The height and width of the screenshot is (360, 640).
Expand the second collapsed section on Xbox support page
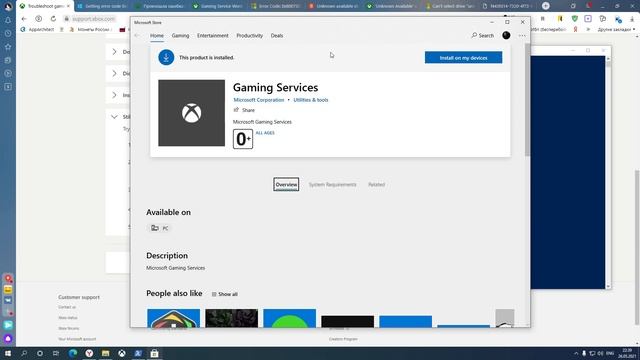pos(114,73)
